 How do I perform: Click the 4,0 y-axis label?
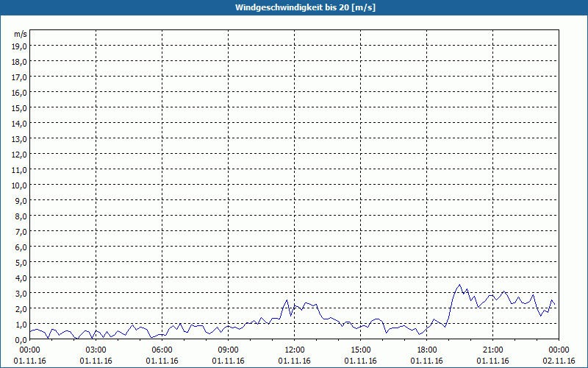(21, 278)
